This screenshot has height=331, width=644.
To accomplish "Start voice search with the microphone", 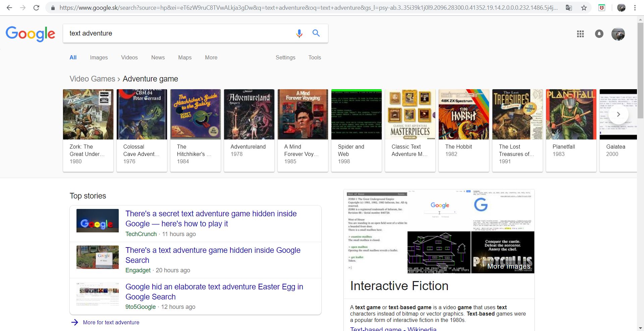I will [299, 33].
